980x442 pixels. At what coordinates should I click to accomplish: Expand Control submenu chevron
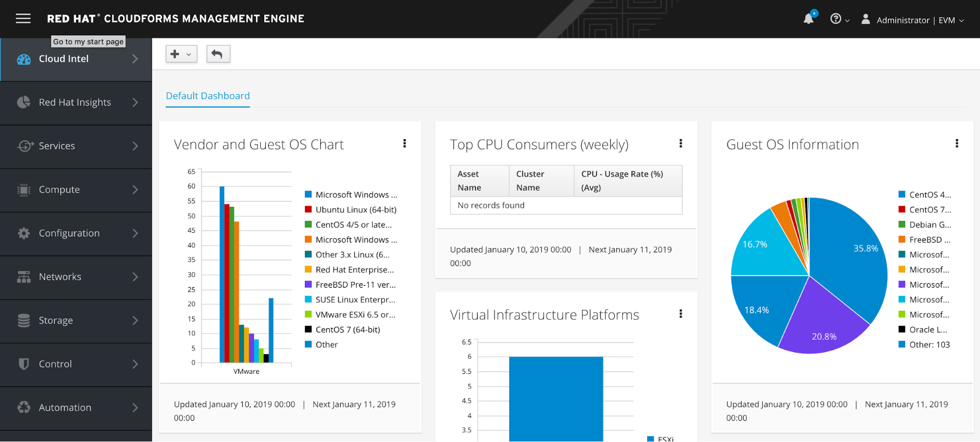(135, 364)
